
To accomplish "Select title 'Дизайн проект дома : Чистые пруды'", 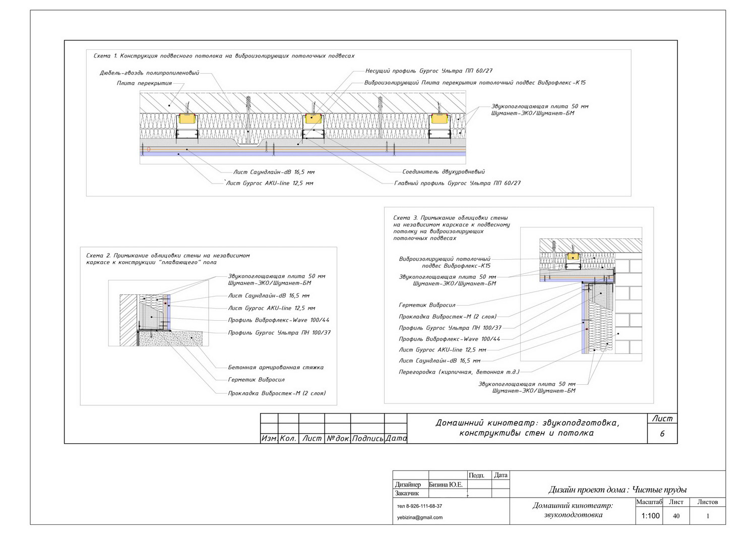I will point(617,490).
